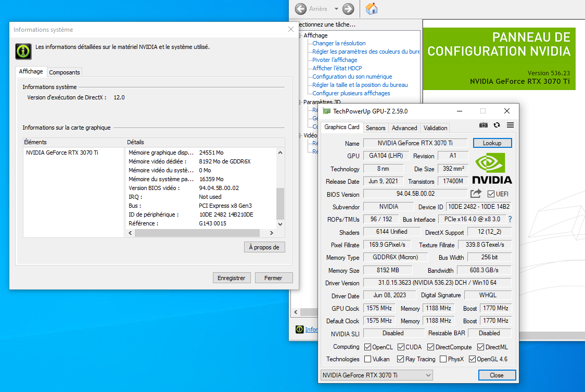Switch to the Sensors tab
Screen dimensions: 585x392
[375, 128]
